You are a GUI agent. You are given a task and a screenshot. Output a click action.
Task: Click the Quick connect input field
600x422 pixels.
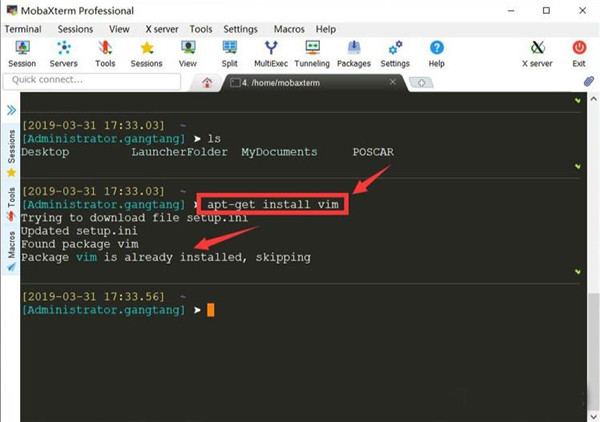[x=92, y=80]
